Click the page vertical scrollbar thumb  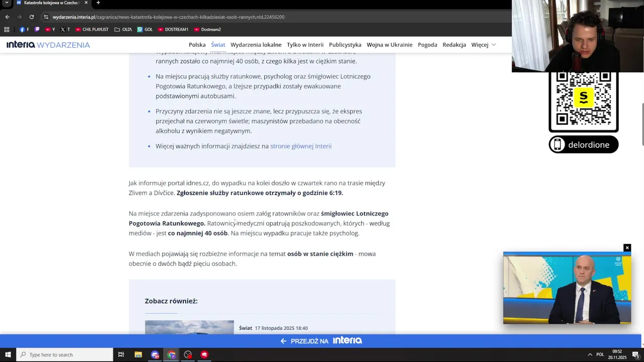click(x=642, y=124)
